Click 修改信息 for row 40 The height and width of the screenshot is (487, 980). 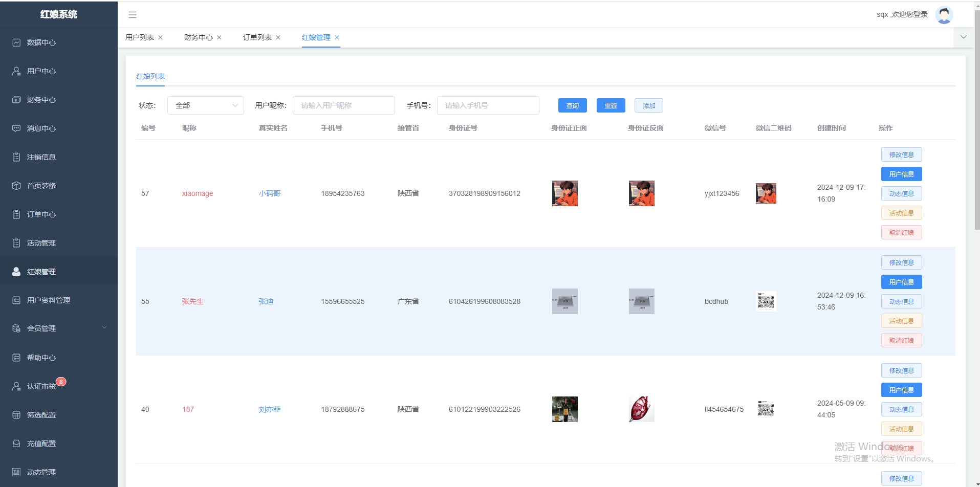(902, 370)
